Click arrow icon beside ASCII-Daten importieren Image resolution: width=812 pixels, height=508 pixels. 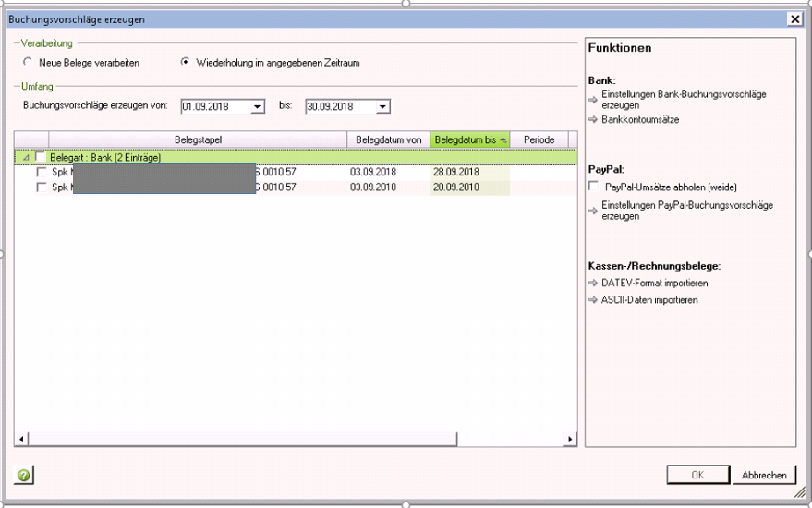coord(593,300)
